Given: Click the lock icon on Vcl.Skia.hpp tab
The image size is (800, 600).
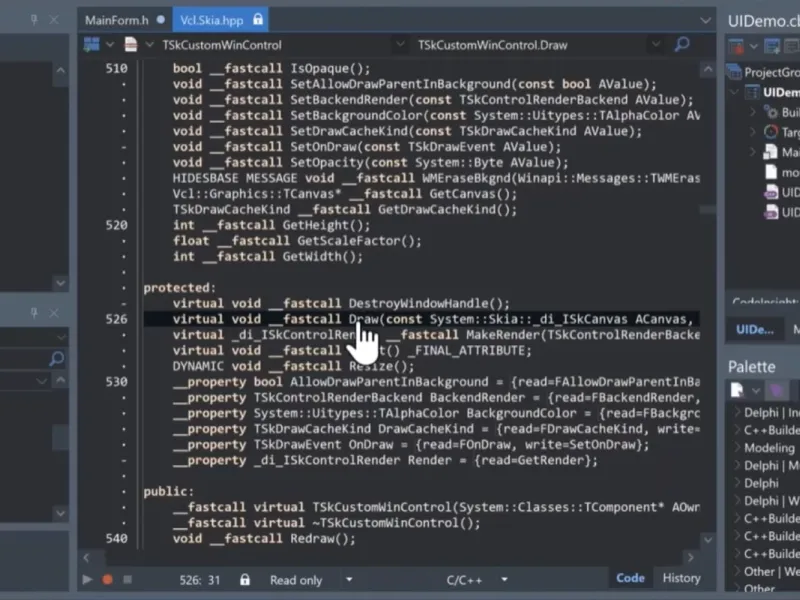Looking at the screenshot, I should [258, 19].
